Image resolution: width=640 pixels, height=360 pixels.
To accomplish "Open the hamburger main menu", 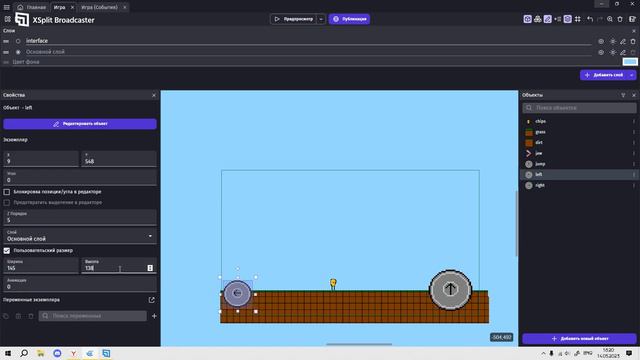I will (7, 7).
